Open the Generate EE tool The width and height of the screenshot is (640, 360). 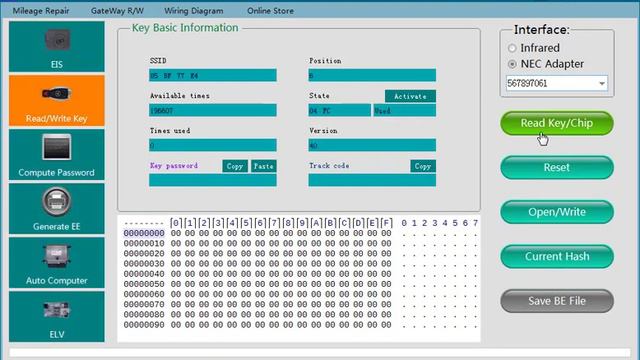point(57,209)
